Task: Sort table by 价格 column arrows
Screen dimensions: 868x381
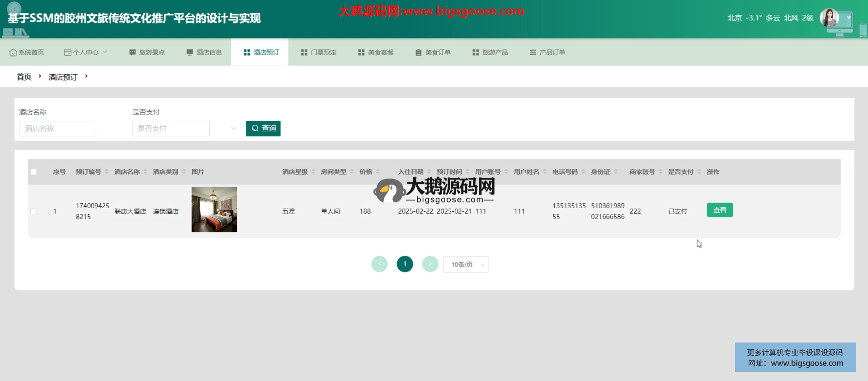Action: click(378, 171)
